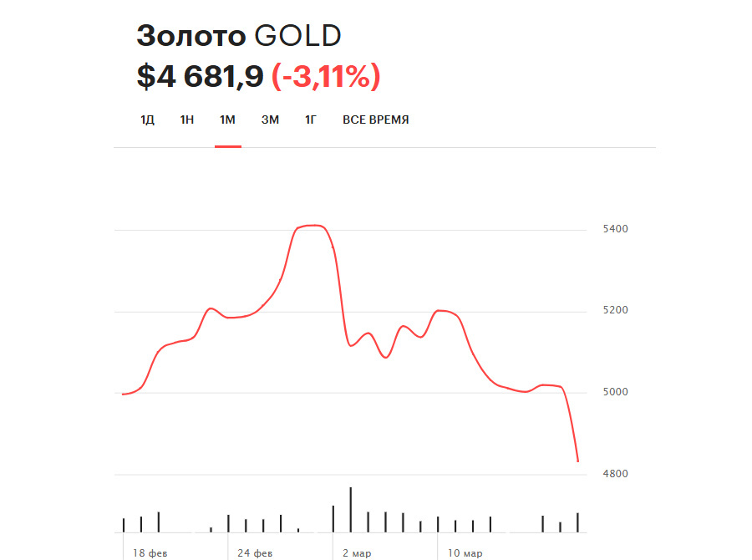Open the 3М chart period
The image size is (752, 560).
coord(270,120)
